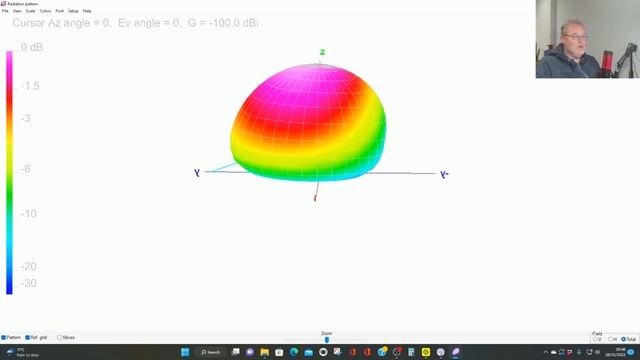Open Task View from the taskbar
The image size is (640, 360).
click(x=236, y=352)
